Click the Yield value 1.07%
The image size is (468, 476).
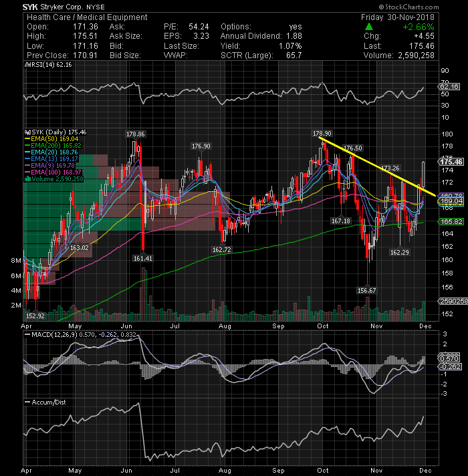point(290,46)
